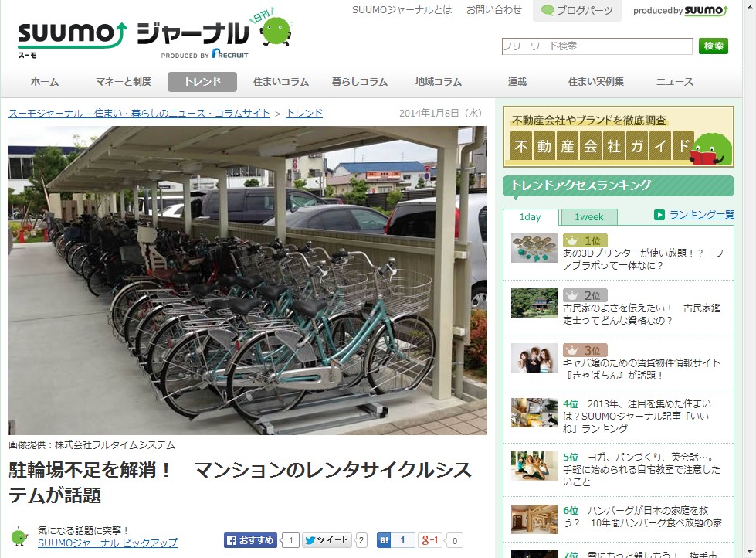This screenshot has height=558, width=756.
Task: Click the scrollbar down arrow
Action: (x=750, y=551)
